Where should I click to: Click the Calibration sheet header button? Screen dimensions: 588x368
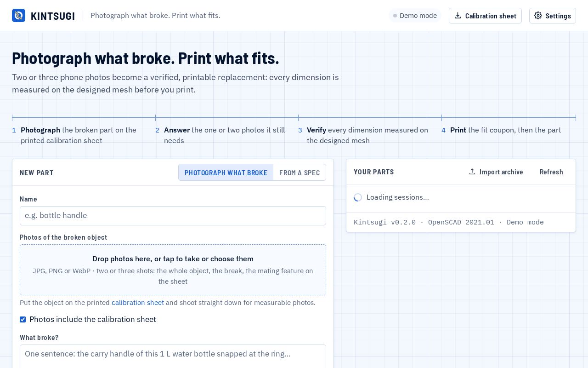click(485, 16)
